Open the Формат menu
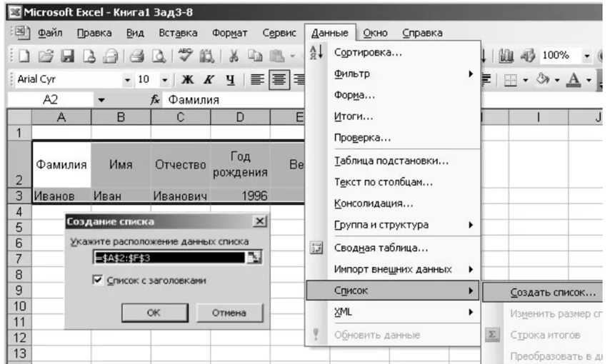Image resolution: width=610 pixels, height=364 pixels. (229, 33)
